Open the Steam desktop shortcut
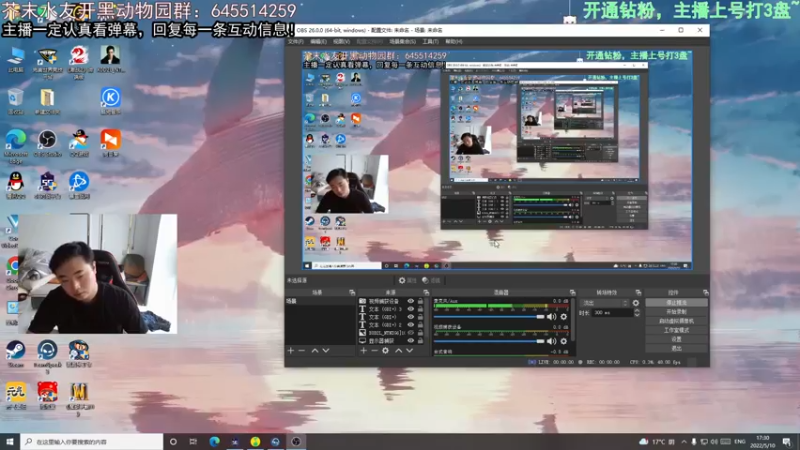800x450 pixels. tap(16, 354)
